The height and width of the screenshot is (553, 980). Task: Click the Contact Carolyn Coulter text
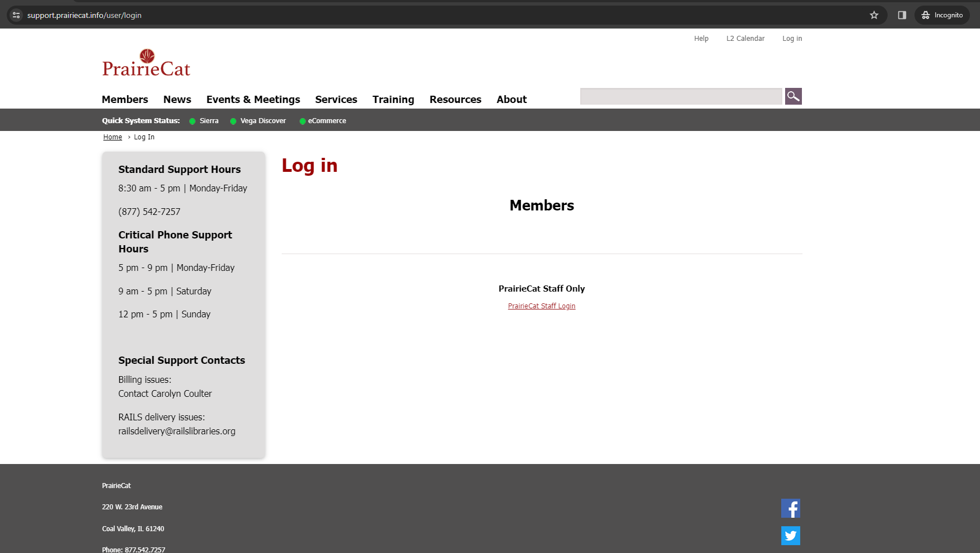165,393
